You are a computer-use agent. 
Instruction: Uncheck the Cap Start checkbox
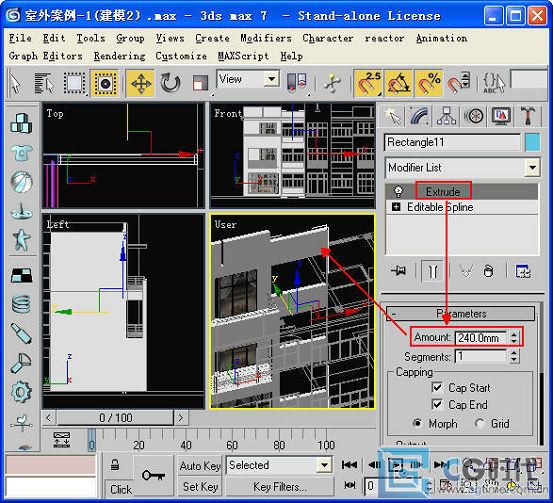[437, 387]
